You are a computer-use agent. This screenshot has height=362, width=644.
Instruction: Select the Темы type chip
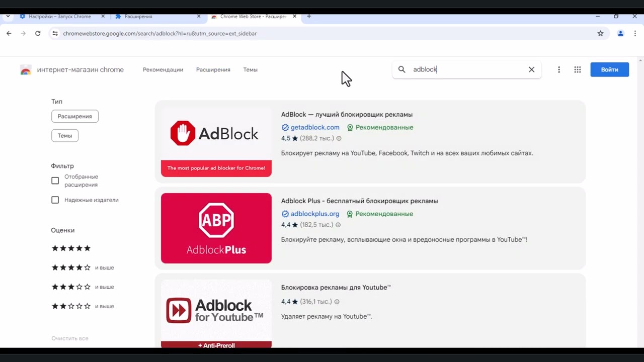point(65,135)
